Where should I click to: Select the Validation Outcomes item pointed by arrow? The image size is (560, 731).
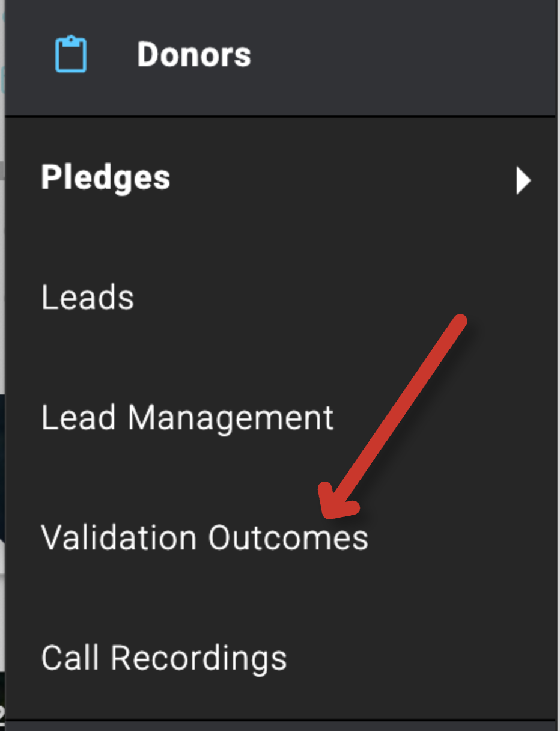pyautogui.click(x=204, y=537)
